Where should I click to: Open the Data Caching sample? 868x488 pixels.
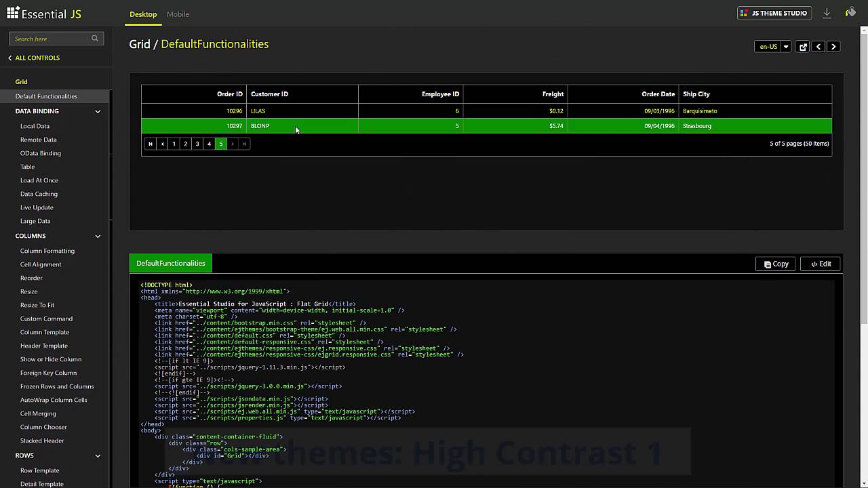tap(39, 194)
